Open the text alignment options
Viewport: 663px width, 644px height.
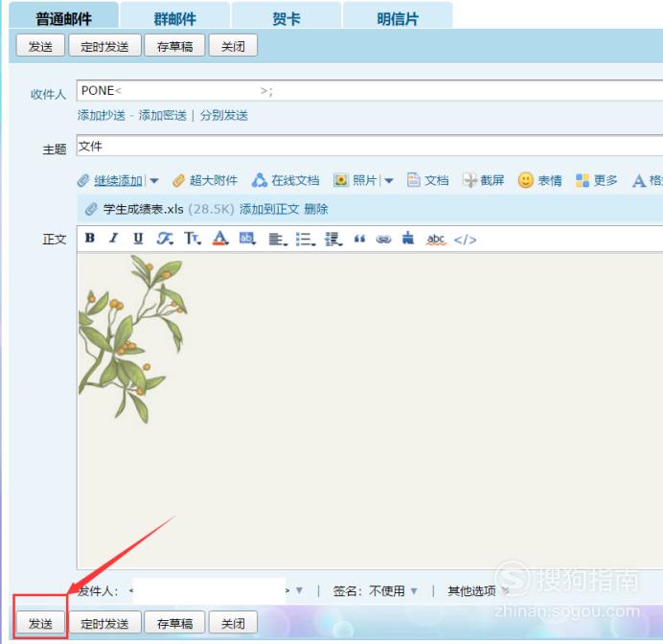point(278,240)
